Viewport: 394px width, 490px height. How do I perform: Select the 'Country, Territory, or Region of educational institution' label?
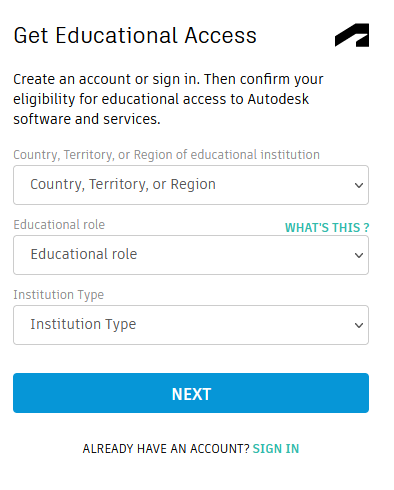click(x=166, y=155)
